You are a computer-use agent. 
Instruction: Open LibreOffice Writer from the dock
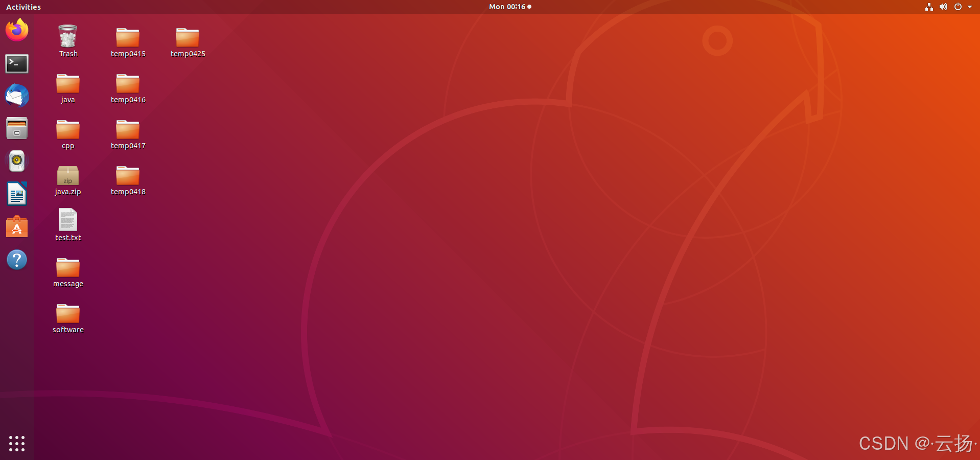17,194
